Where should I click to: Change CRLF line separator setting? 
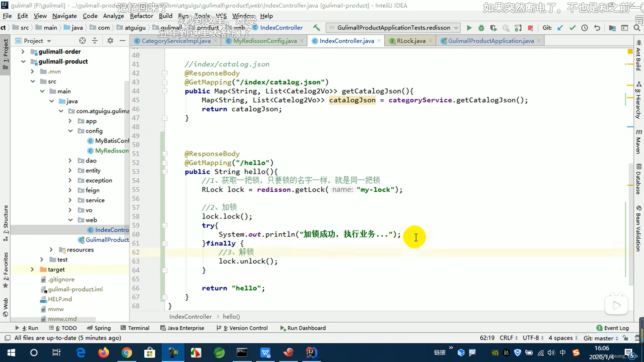point(508,338)
